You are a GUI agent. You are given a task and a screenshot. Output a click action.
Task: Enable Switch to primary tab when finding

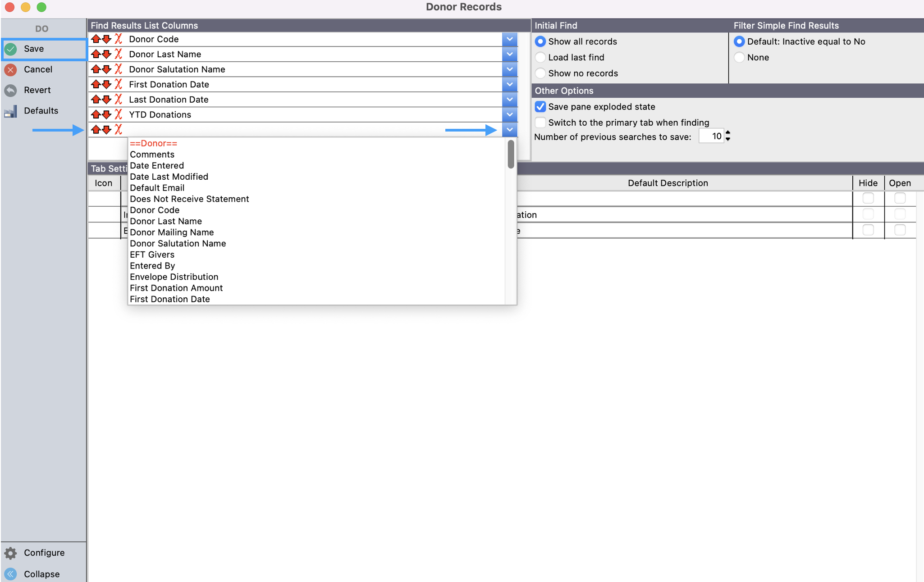pyautogui.click(x=540, y=123)
